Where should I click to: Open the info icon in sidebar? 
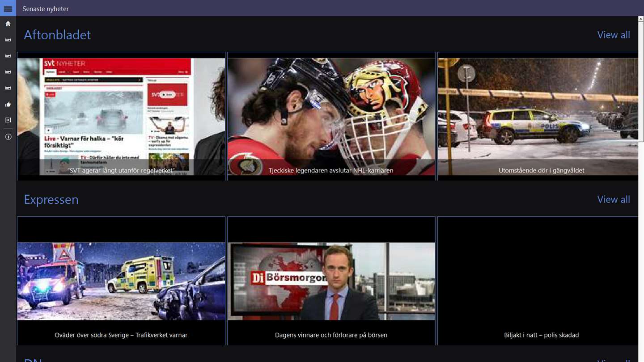(8, 137)
